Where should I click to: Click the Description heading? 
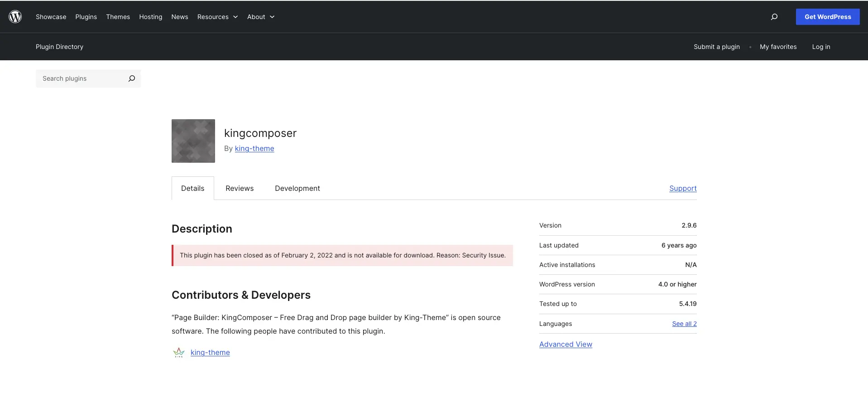click(202, 229)
